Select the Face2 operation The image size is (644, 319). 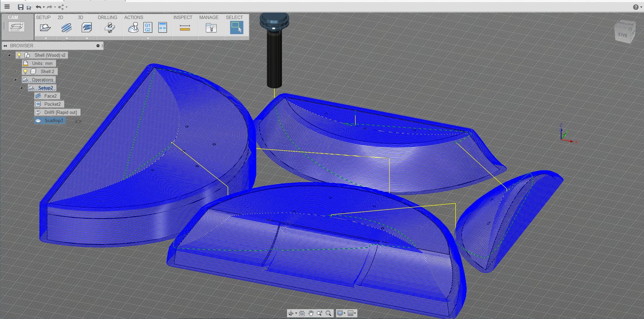point(47,96)
